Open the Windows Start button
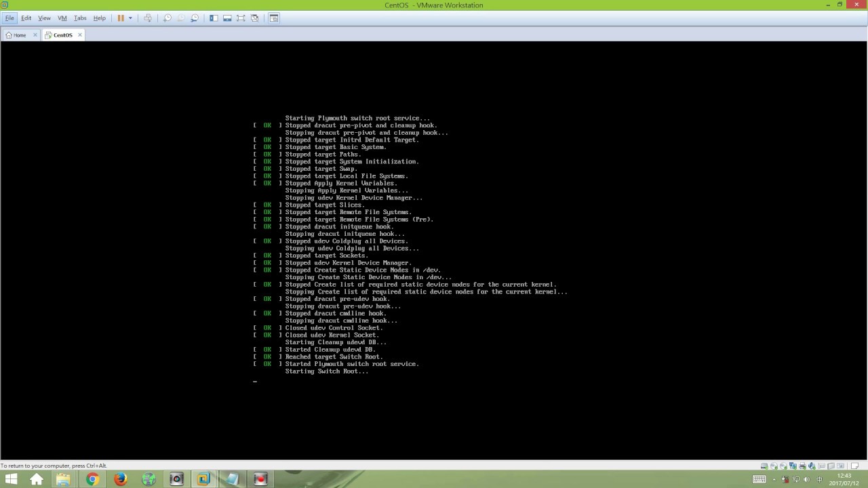Viewport: 868px width, 488px height. point(12,479)
